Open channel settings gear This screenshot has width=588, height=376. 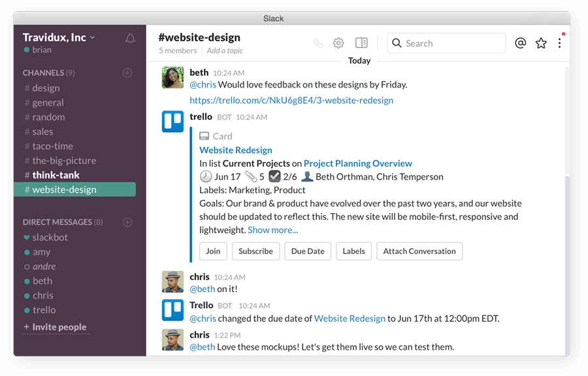(x=338, y=43)
